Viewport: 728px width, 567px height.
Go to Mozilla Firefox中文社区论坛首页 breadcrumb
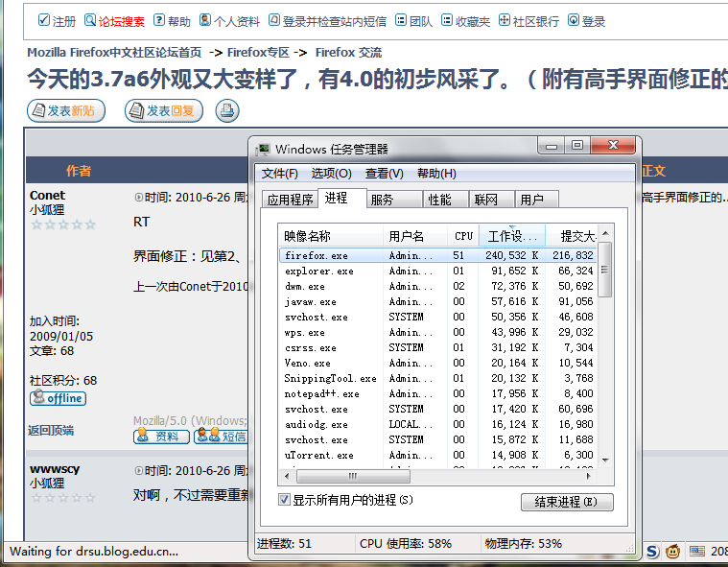[114, 53]
